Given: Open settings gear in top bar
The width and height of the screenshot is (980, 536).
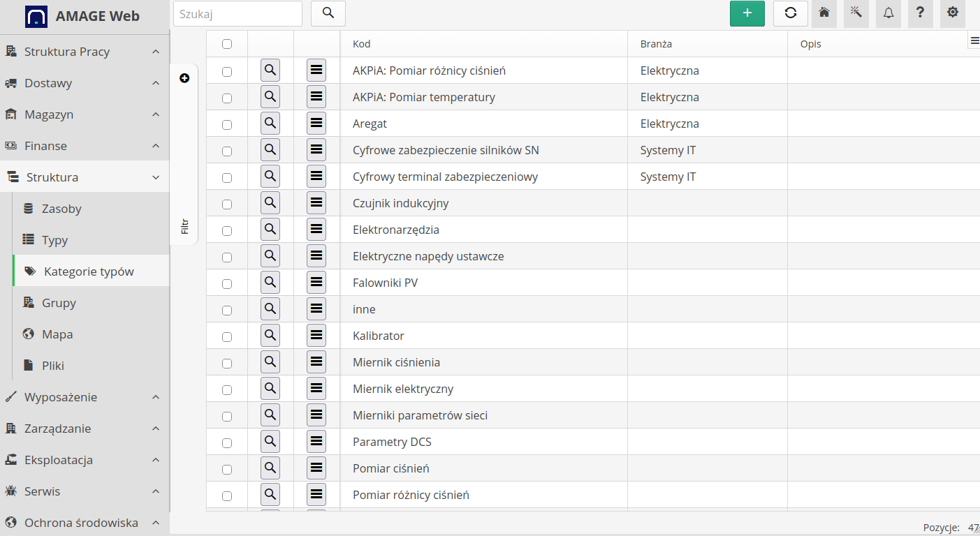Looking at the screenshot, I should [x=953, y=13].
